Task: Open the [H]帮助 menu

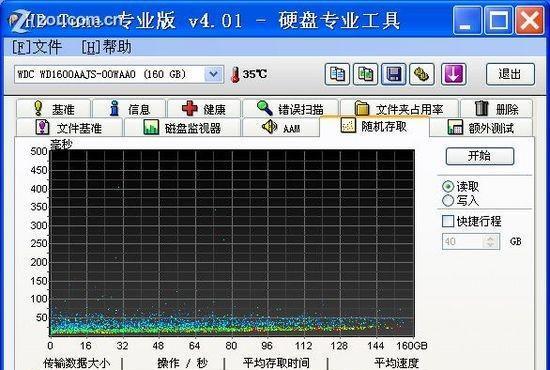Action: click(107, 47)
